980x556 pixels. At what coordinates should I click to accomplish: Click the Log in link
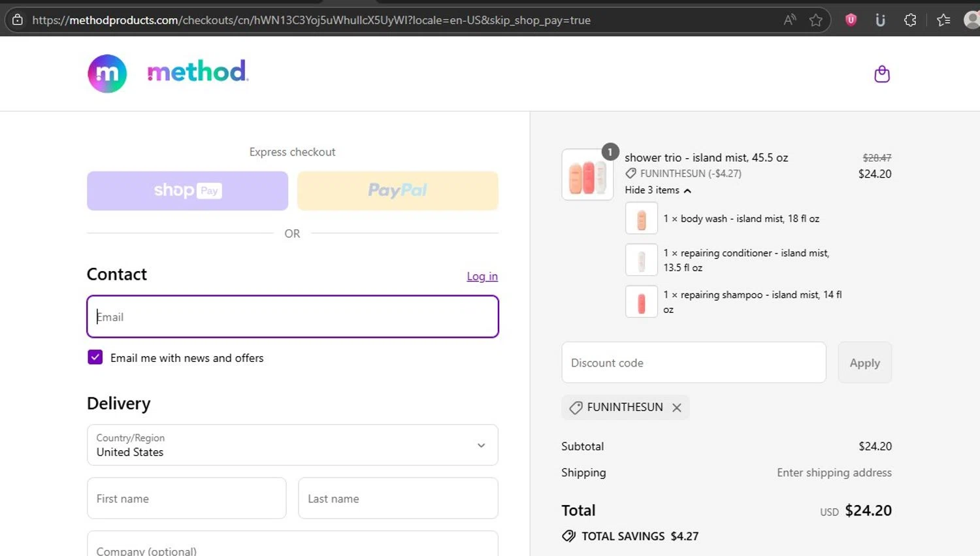coord(482,276)
